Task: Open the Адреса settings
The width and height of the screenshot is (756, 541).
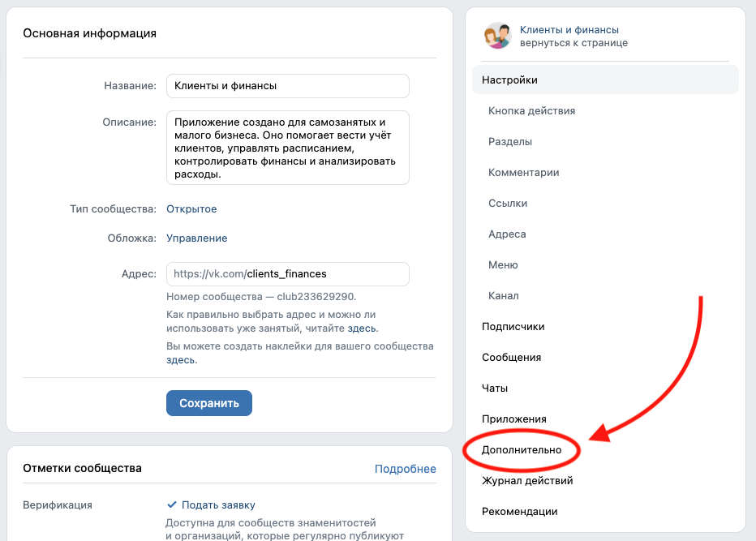Action: click(508, 234)
